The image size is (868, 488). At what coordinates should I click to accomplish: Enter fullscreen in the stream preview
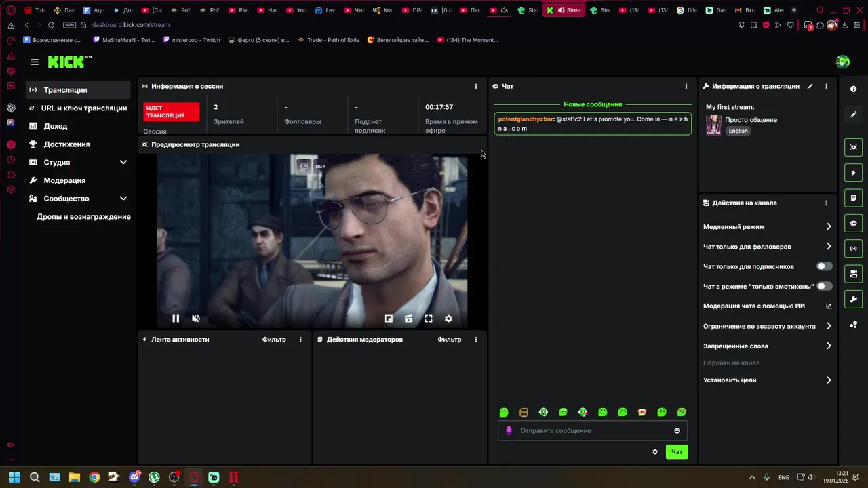pos(429,319)
